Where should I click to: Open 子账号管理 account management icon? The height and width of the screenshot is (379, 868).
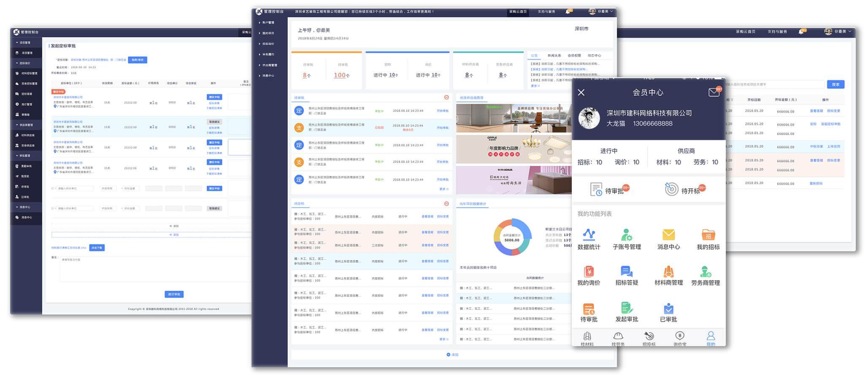click(x=627, y=234)
